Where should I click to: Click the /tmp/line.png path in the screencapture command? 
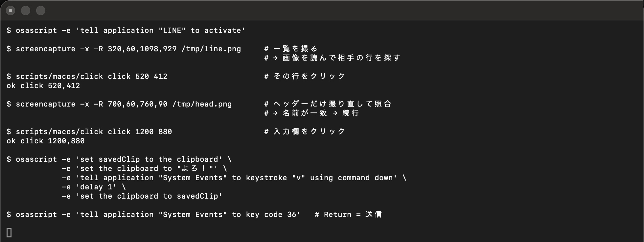click(211, 49)
